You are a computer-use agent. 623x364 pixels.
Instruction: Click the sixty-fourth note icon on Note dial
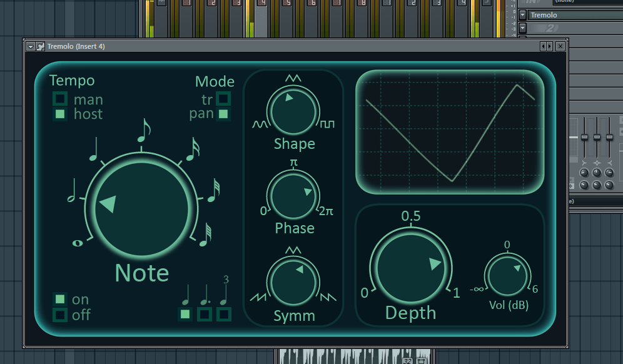[205, 235]
